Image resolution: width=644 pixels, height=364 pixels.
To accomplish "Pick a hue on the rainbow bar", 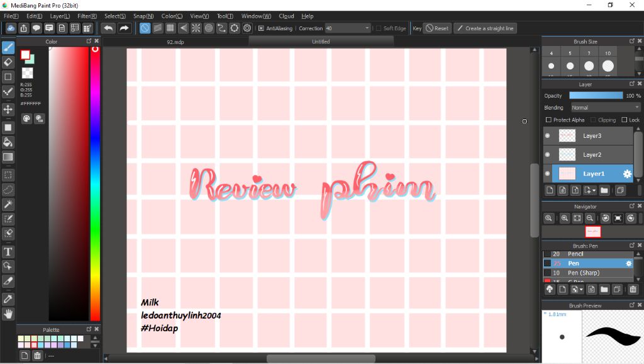I will click(96, 183).
